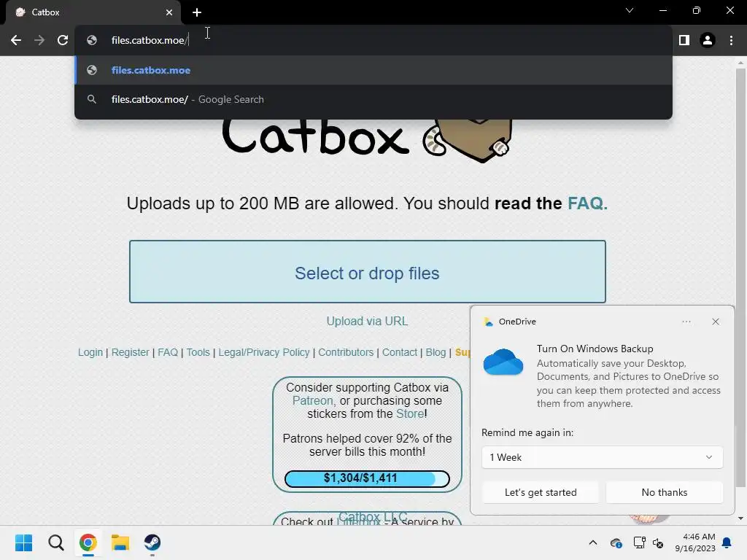The width and height of the screenshot is (747, 560).
Task: Open clock and date panel
Action: (695, 542)
